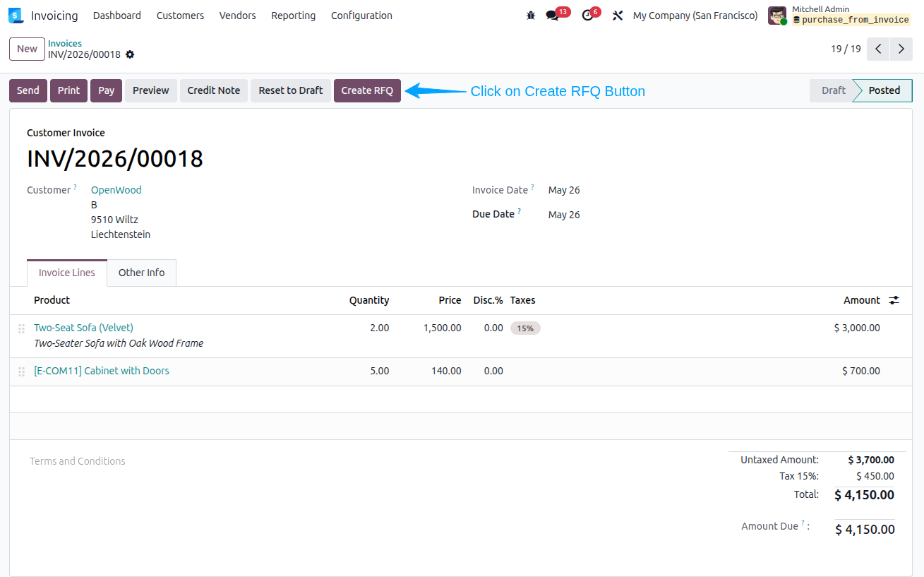This screenshot has width=924, height=577.
Task: Click help mark next to Amount Due
Action: pyautogui.click(x=803, y=523)
